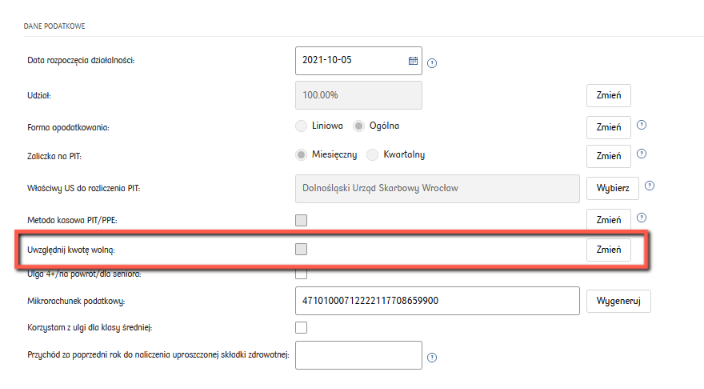
Task: Toggle Ulga 4+/na powrót/dla seniora checkbox
Action: [x=301, y=273]
